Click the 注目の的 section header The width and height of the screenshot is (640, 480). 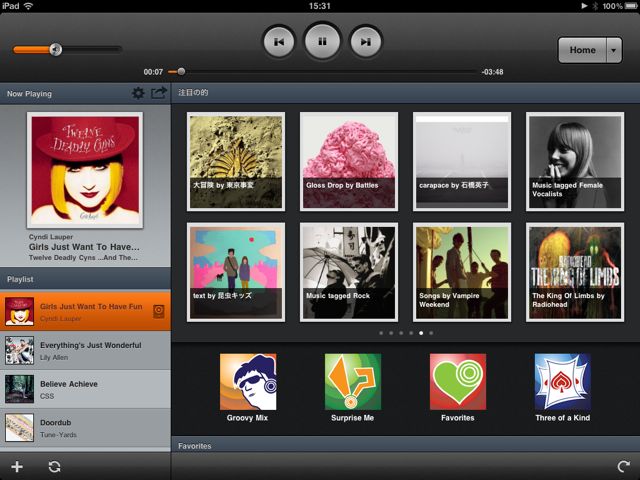406,93
